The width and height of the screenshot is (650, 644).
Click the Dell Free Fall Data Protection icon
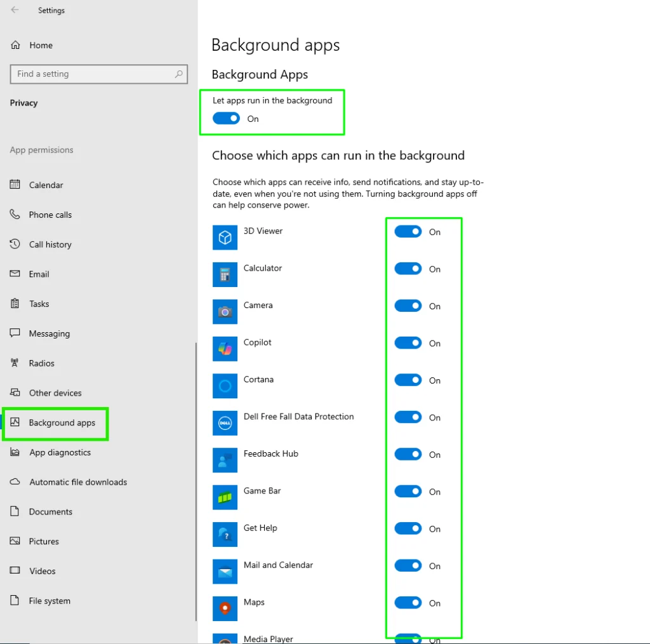coord(225,423)
